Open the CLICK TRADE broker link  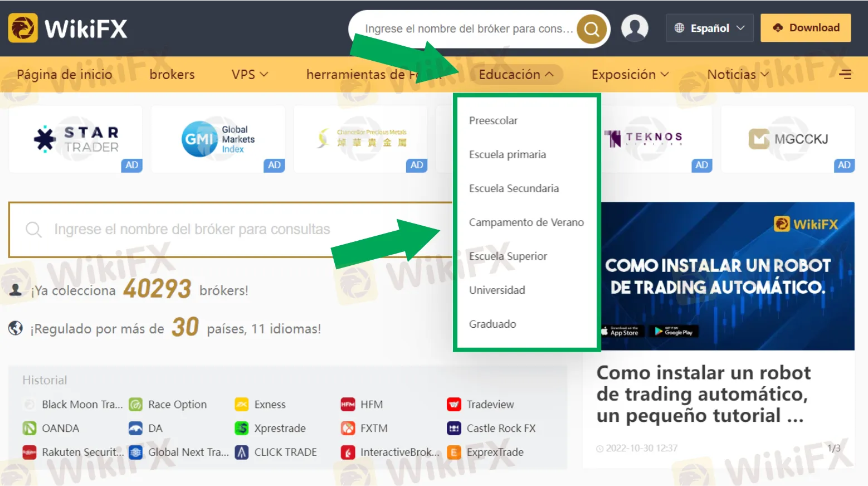[x=285, y=452]
